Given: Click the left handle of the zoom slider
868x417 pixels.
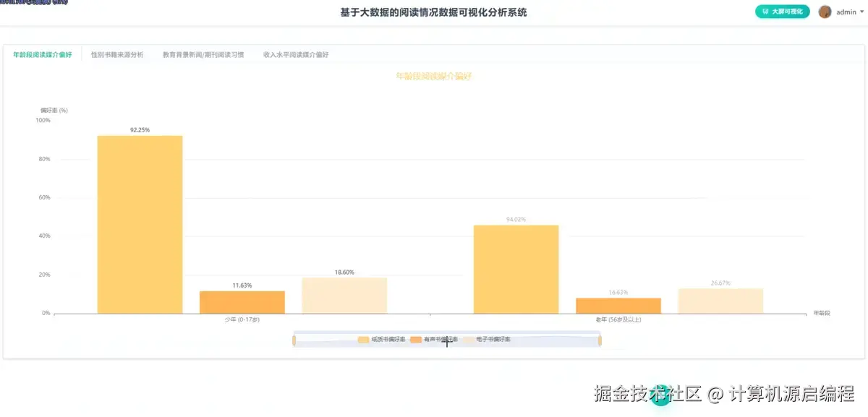Looking at the screenshot, I should point(294,340).
